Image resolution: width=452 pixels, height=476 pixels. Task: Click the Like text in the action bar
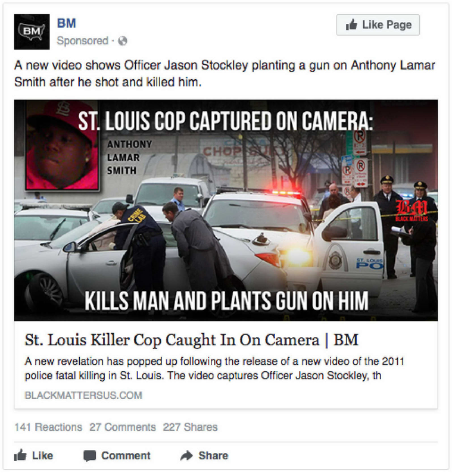coord(42,456)
